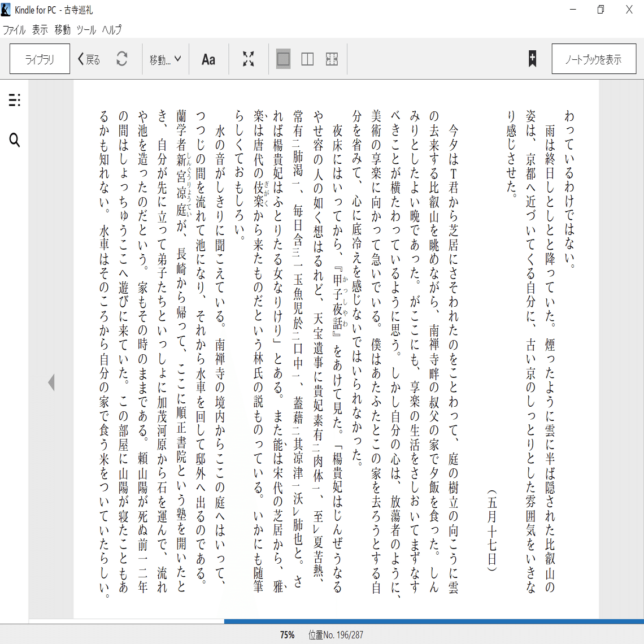Viewport: 644px width, 644px height.
Task: Enter full screen mode
Action: click(248, 59)
